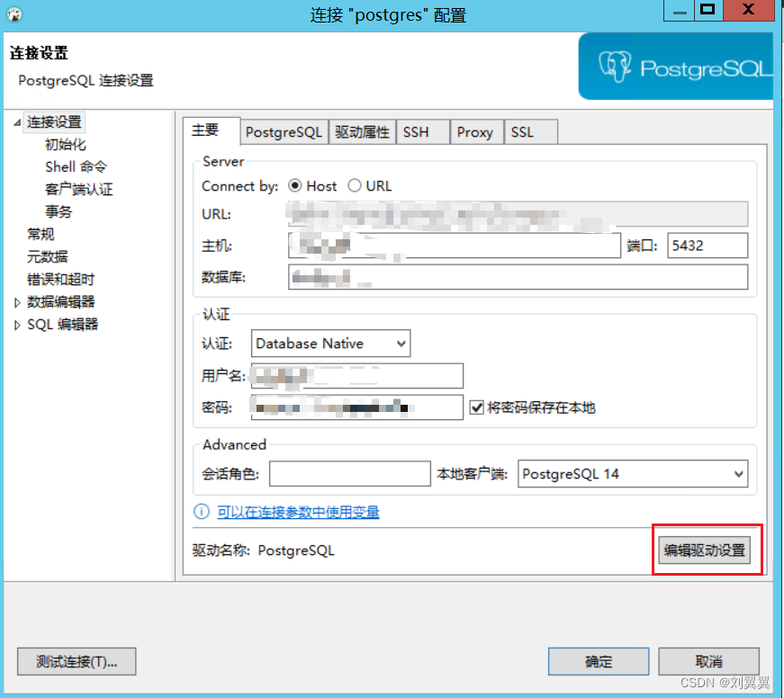Click the 测试连接(T)... button
This screenshot has height=698, width=784.
pos(77,661)
